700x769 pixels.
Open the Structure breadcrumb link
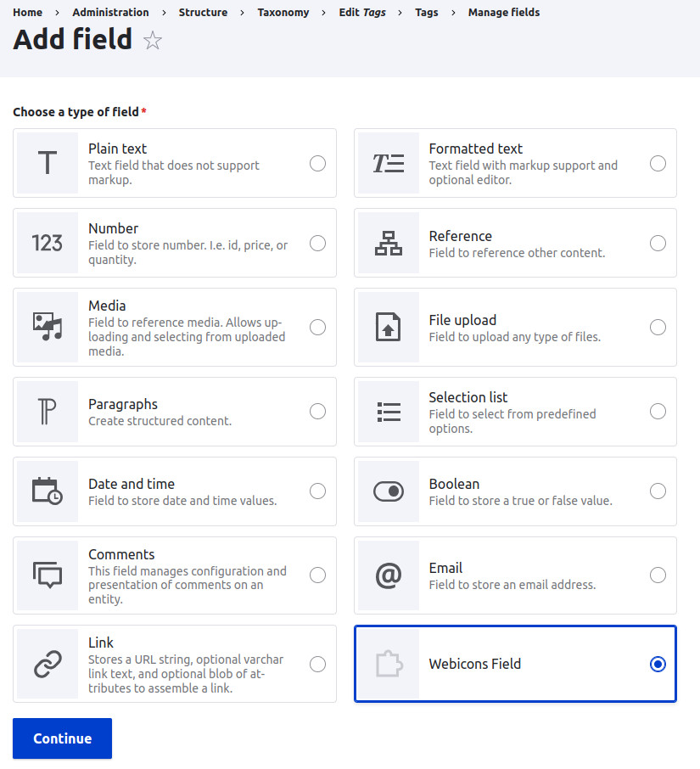[x=203, y=13]
